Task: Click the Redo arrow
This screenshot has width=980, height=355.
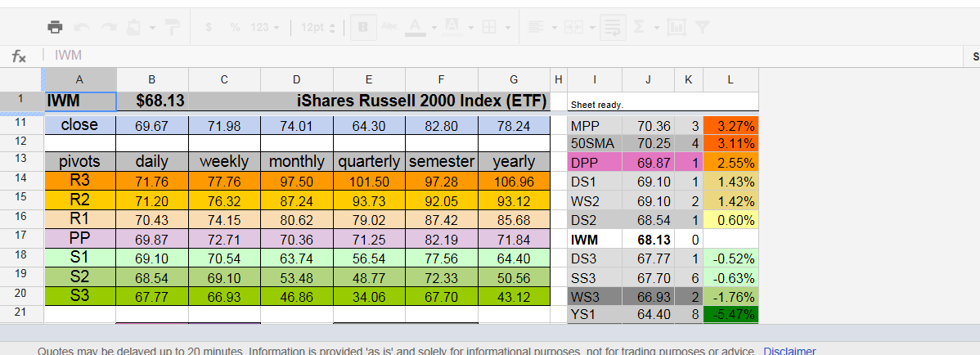Action: pos(109,27)
